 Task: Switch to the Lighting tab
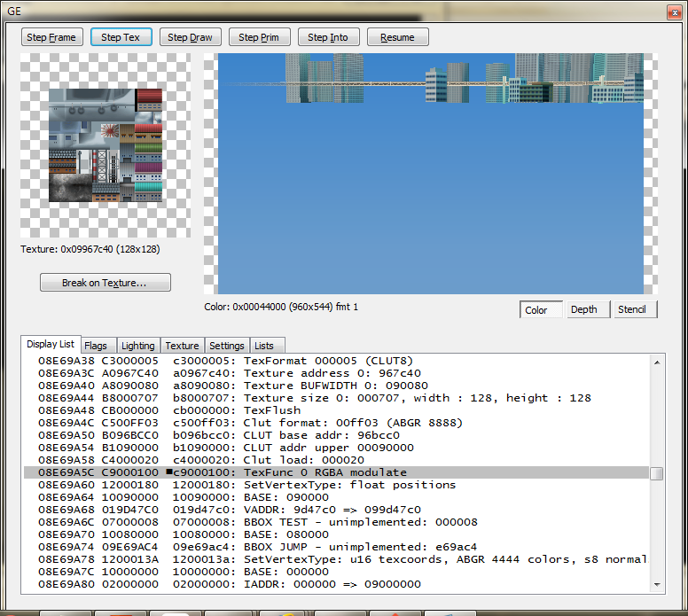[x=137, y=346]
